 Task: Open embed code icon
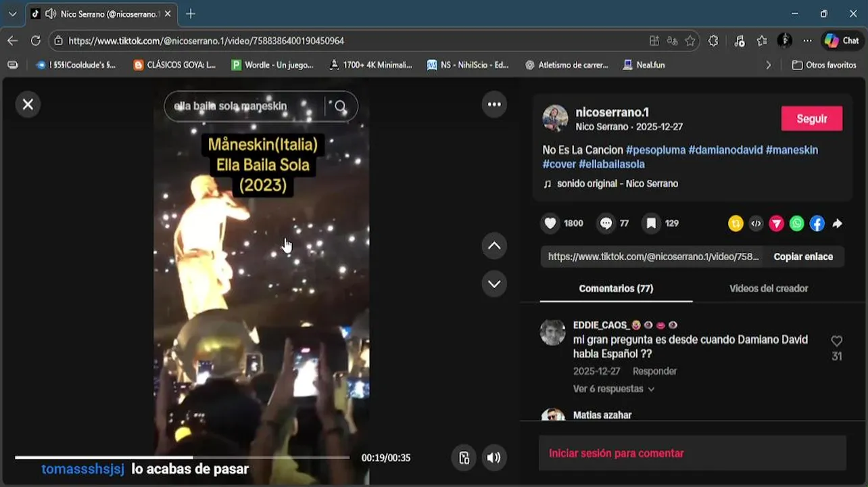tap(756, 223)
